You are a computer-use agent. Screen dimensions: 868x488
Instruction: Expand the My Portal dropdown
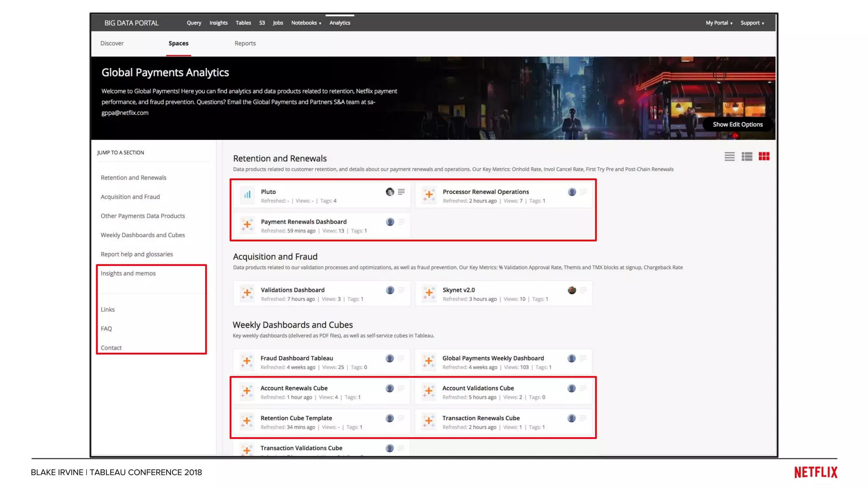pos(719,23)
